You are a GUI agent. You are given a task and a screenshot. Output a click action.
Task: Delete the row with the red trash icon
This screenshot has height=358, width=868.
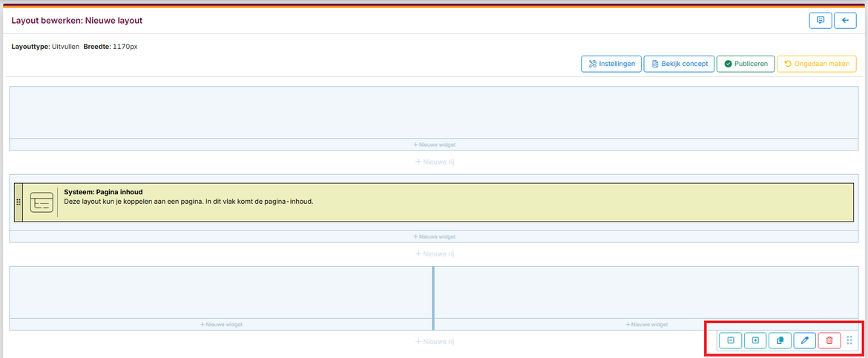(829, 340)
